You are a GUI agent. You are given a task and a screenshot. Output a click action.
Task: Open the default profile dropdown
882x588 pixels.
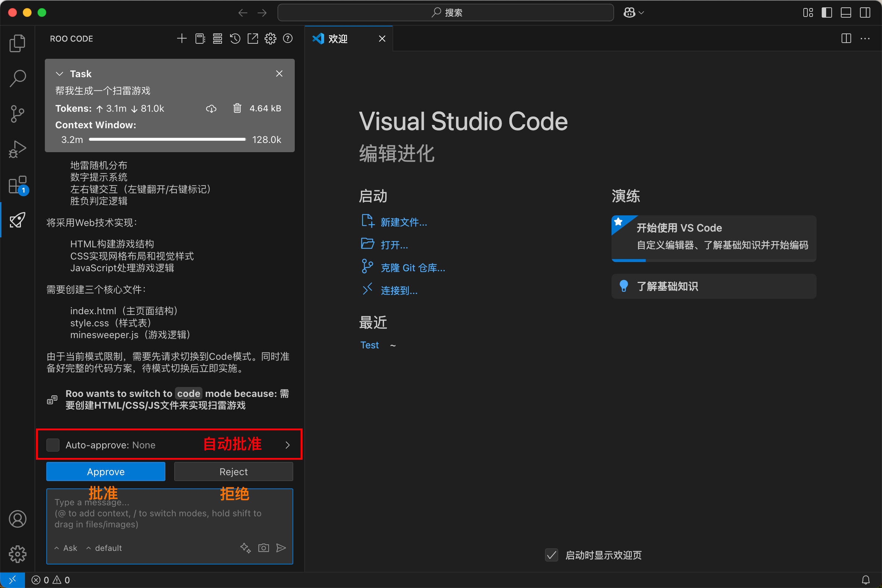(104, 548)
